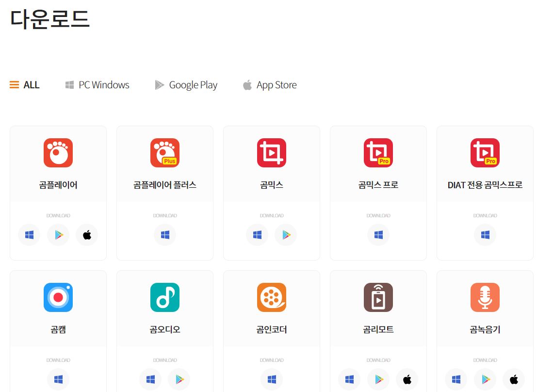Image resolution: width=537 pixels, height=392 pixels.
Task: Download 곰녹음기 for Windows
Action: pyautogui.click(x=456, y=379)
